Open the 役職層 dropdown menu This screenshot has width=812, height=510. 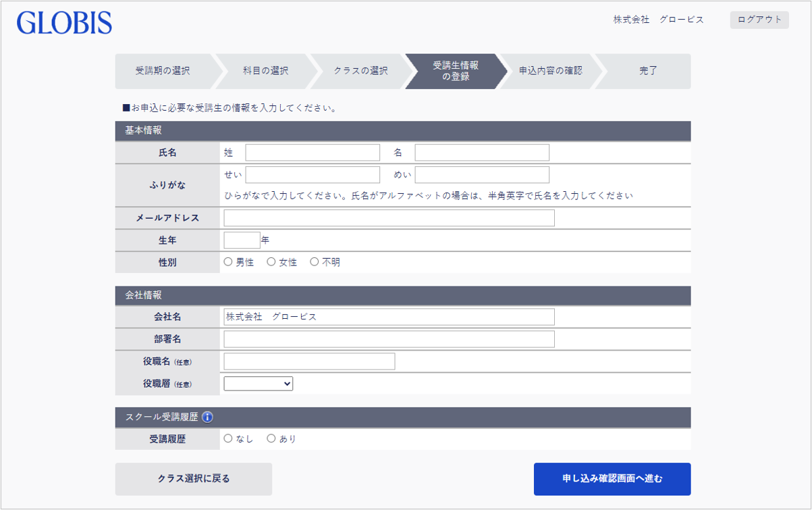258,383
